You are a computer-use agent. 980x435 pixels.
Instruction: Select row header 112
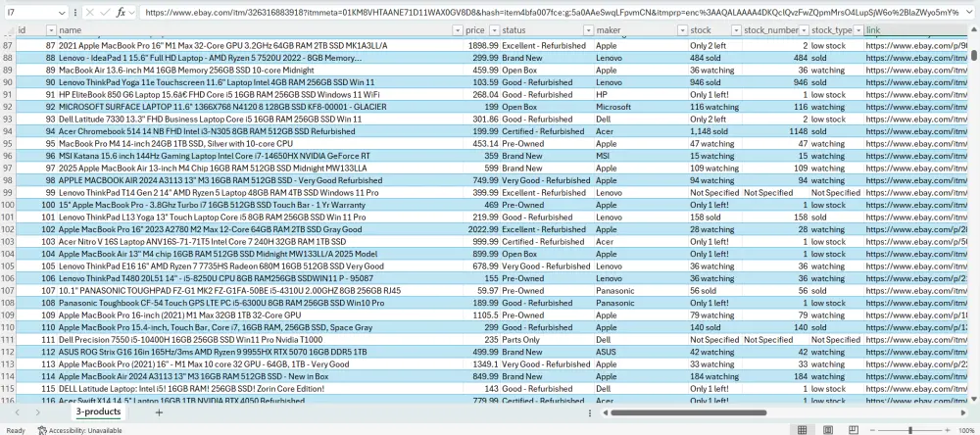tap(8, 352)
